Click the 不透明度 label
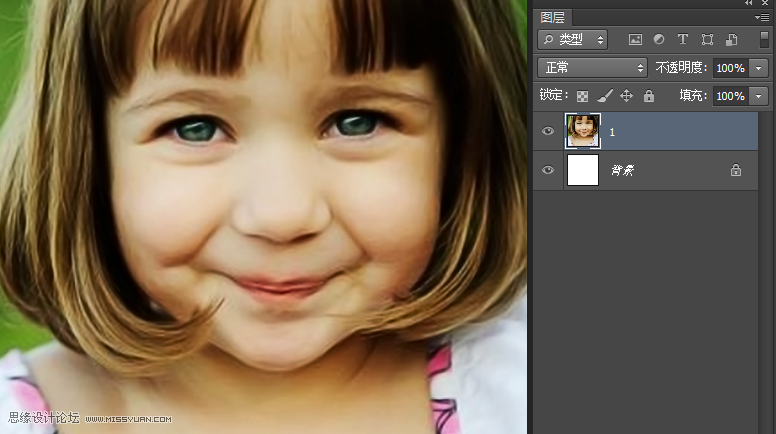This screenshot has width=776, height=434. pos(681,67)
